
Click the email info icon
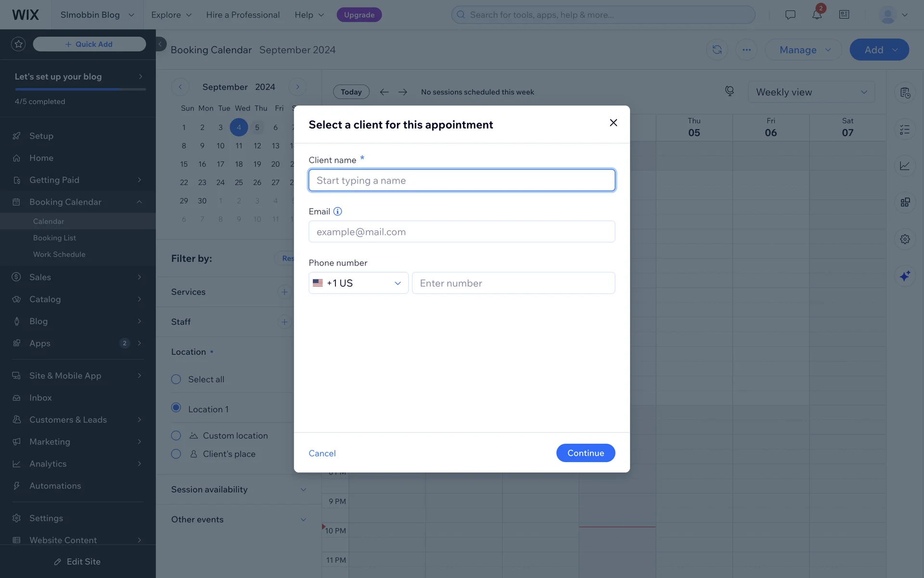click(338, 211)
